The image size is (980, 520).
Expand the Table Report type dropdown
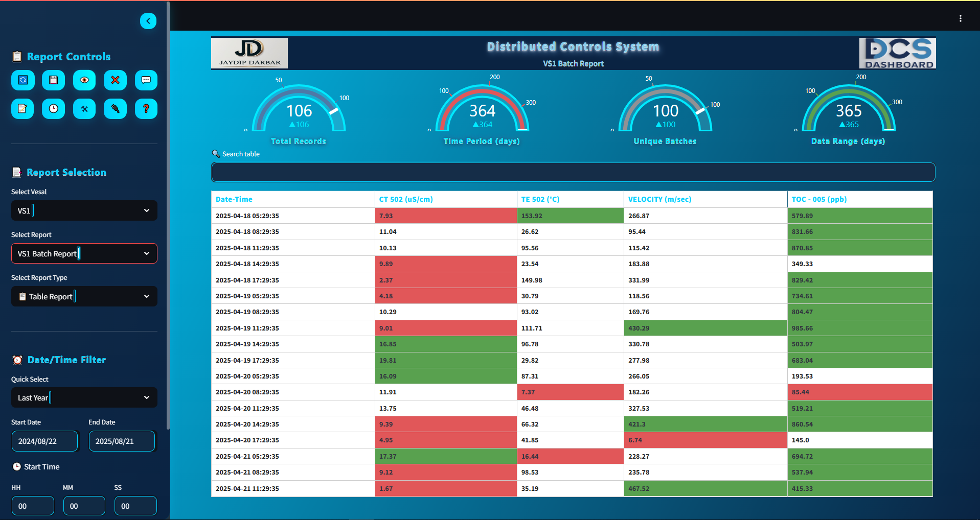84,296
